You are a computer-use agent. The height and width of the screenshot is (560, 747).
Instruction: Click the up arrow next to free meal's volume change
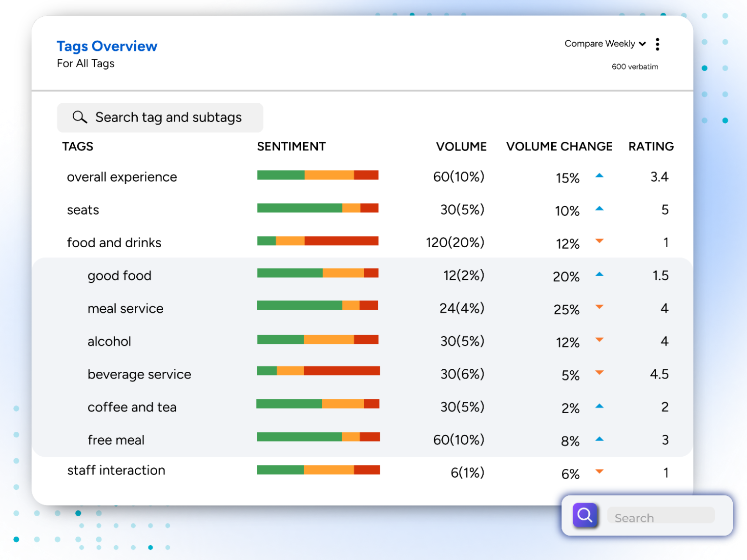point(600,438)
